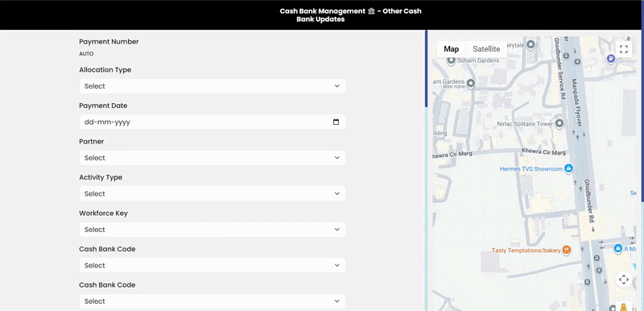Open the Workforce Key dropdown
Screen dimensions: 644x311
[212, 230]
